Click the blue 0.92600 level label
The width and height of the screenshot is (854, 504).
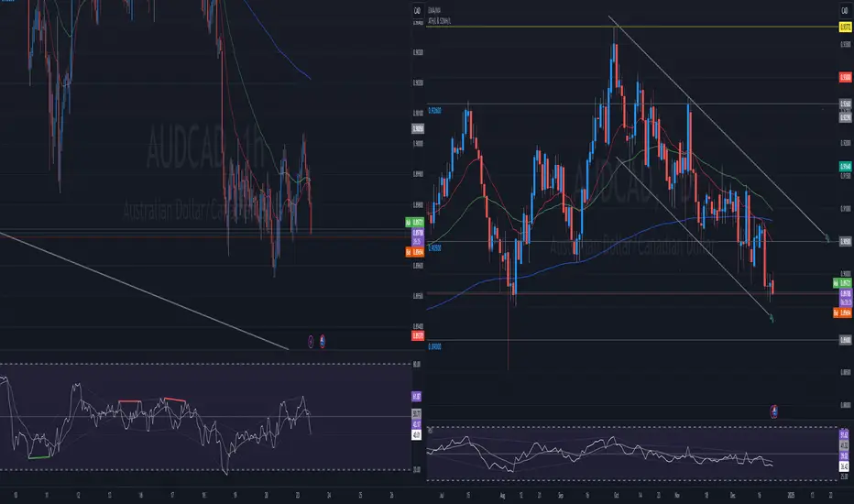click(434, 111)
